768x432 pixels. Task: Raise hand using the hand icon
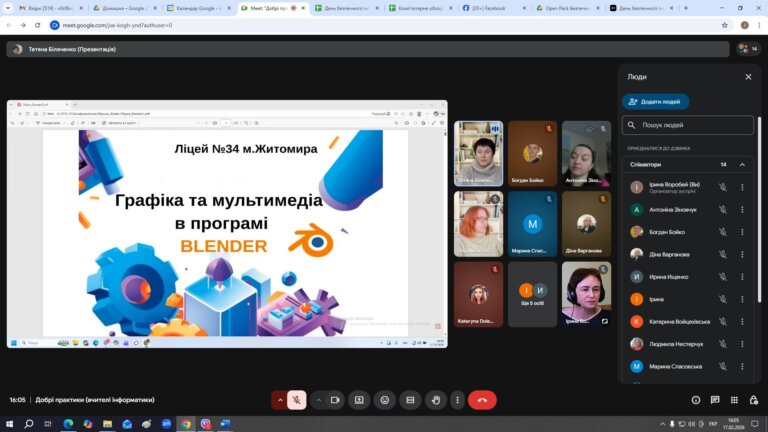click(x=435, y=400)
